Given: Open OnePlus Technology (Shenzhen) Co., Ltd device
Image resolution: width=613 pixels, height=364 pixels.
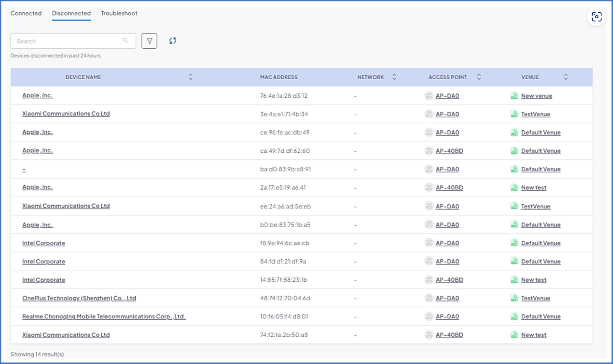Looking at the screenshot, I should [79, 298].
